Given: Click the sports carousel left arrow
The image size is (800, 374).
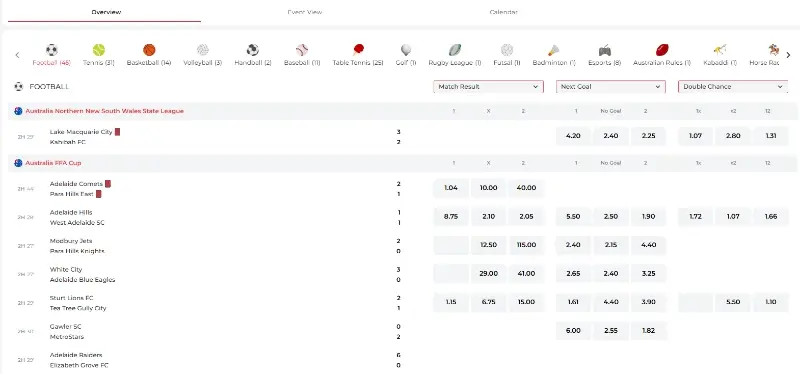Looking at the screenshot, I should [17, 55].
